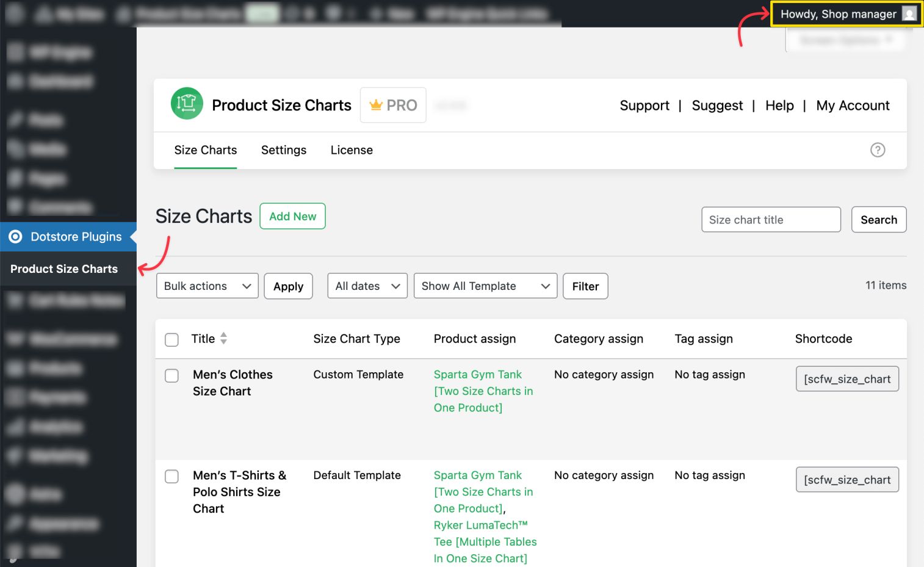Open Men's T-Shirts & Polo Shirts Size Chart

tap(239, 492)
